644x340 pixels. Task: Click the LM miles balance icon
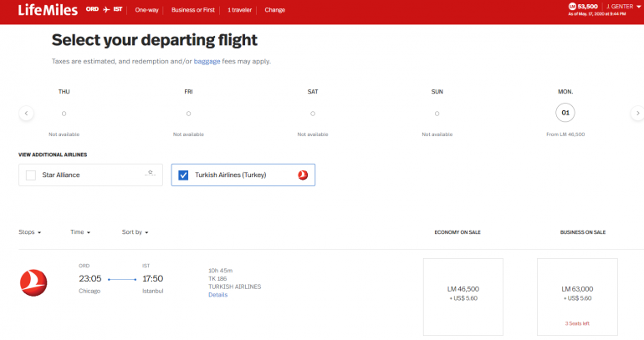[572, 7]
